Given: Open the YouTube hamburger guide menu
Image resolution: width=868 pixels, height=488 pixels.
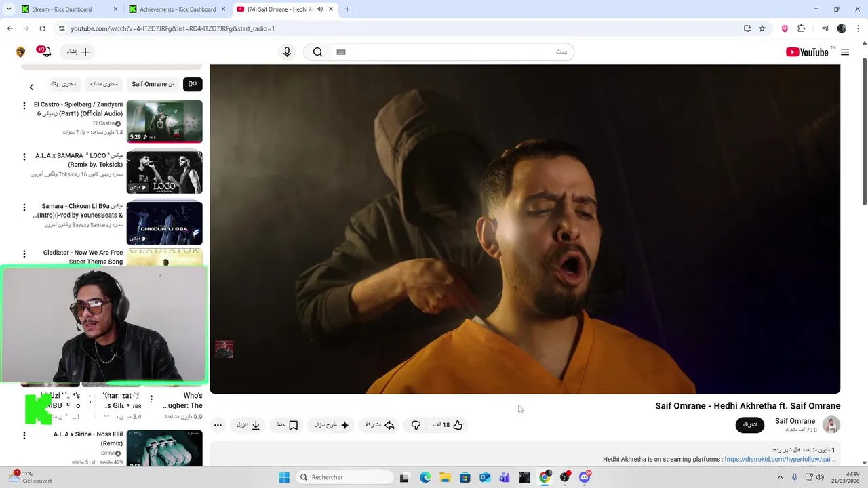Looking at the screenshot, I should tap(845, 52).
